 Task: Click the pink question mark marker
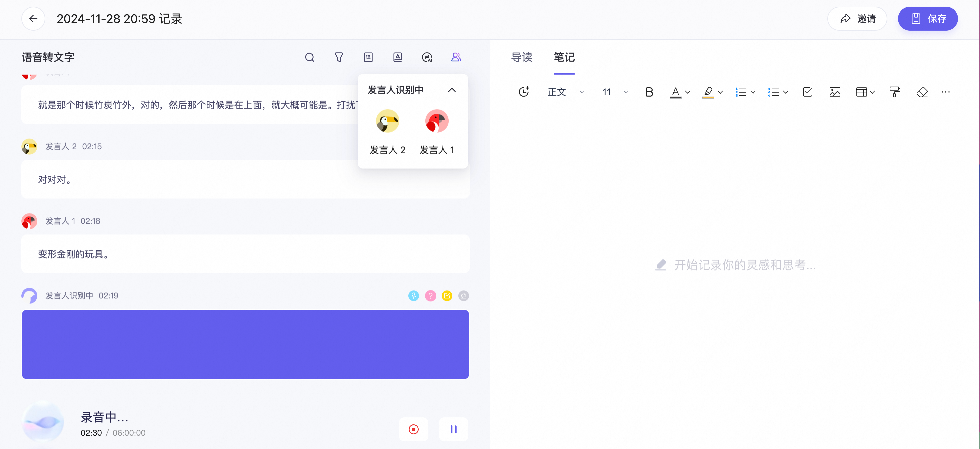430,296
